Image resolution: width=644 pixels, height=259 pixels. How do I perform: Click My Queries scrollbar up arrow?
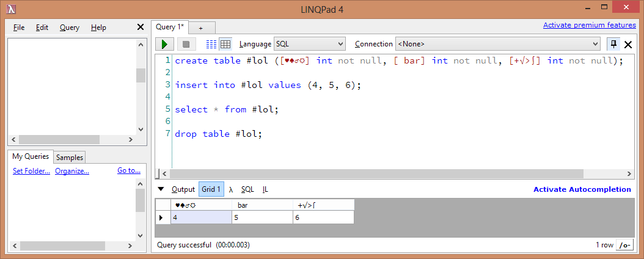click(x=141, y=183)
